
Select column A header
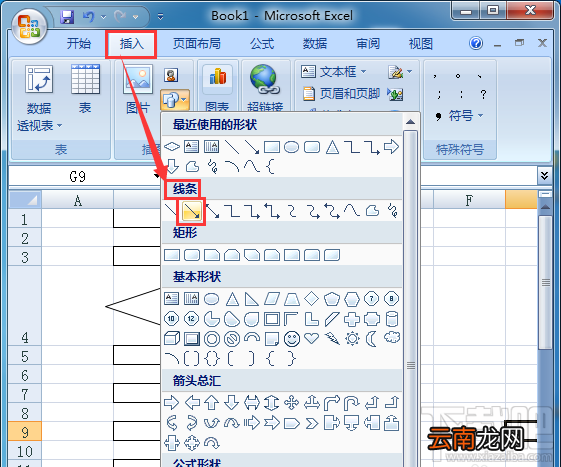[78, 200]
